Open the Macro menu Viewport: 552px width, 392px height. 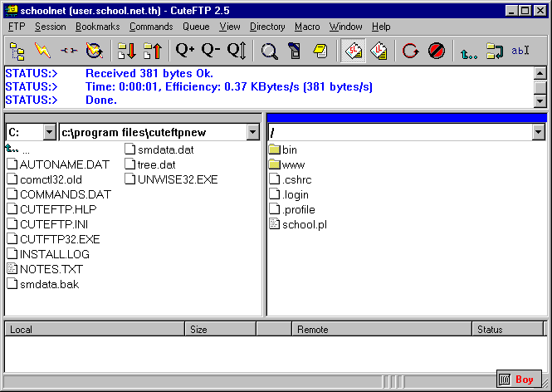(x=307, y=27)
